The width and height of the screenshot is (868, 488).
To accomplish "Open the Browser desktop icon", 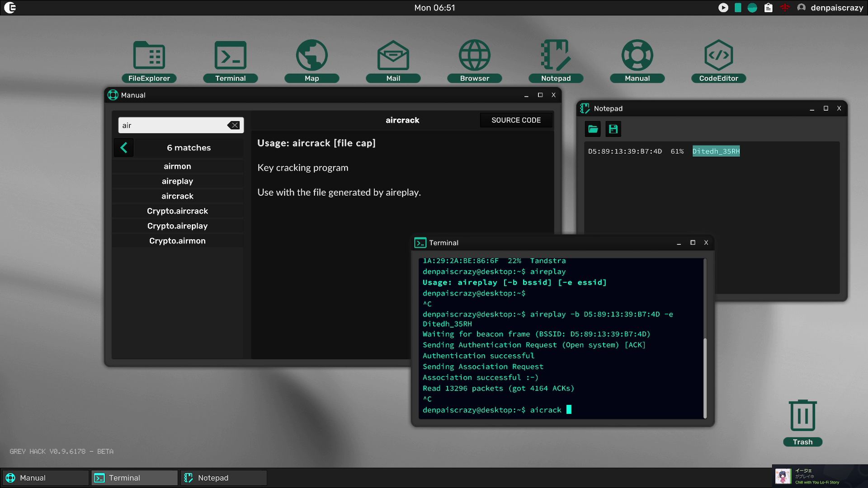I will (x=474, y=56).
